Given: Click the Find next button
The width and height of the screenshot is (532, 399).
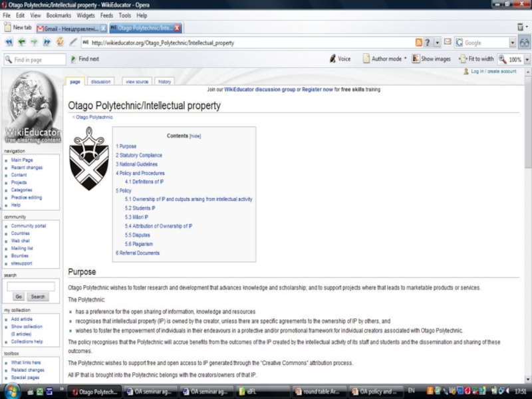Looking at the screenshot, I should (x=85, y=59).
